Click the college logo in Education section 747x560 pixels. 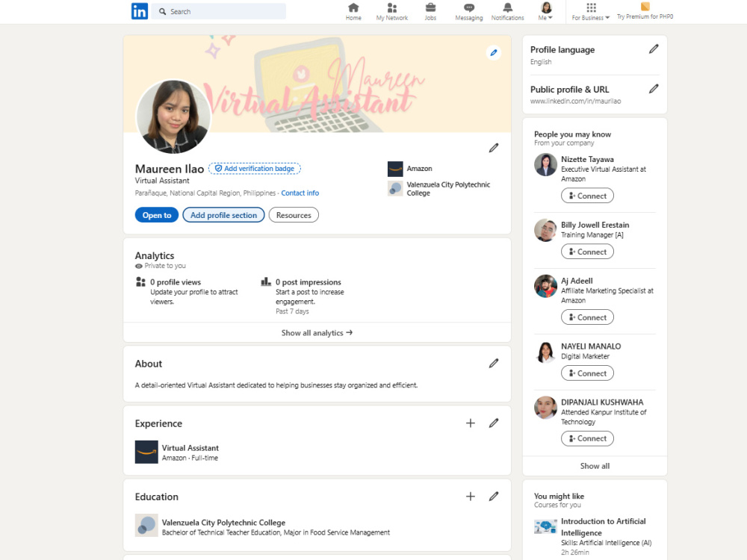pyautogui.click(x=146, y=525)
